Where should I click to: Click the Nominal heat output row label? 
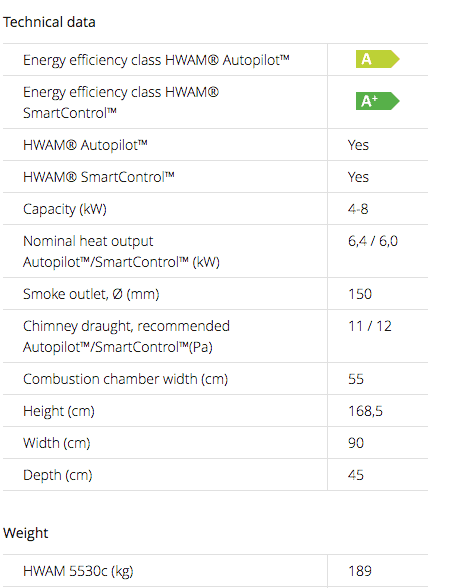tap(121, 251)
